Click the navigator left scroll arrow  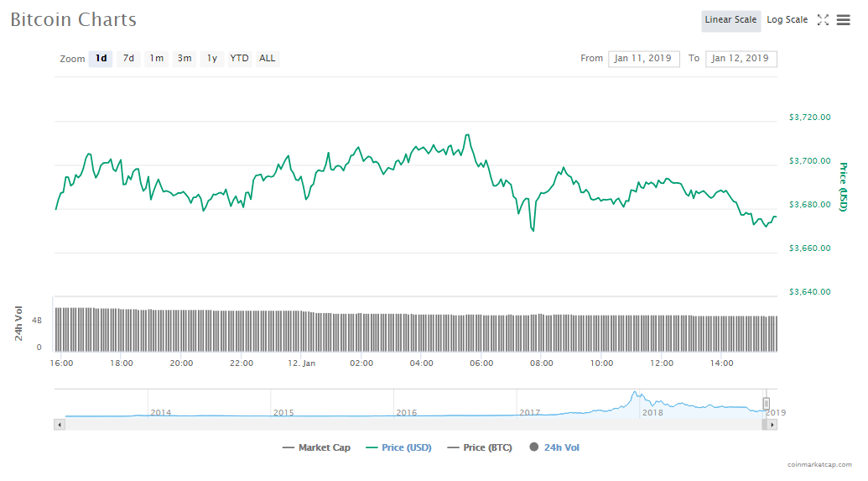(59, 425)
